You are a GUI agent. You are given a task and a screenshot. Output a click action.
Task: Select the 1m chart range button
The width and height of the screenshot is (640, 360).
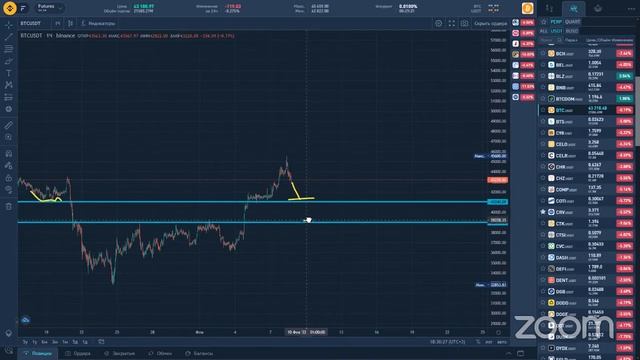pos(65,342)
